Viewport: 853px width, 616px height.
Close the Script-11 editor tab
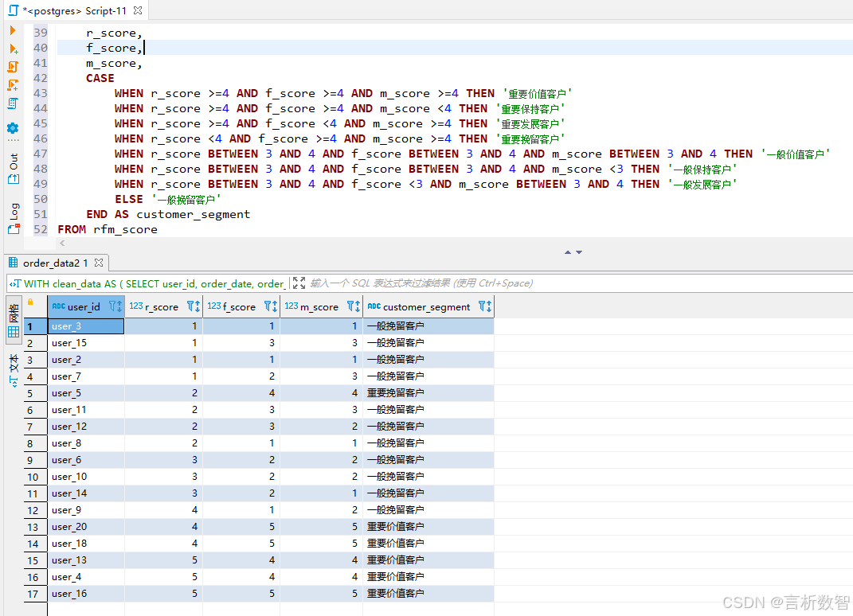click(x=138, y=10)
